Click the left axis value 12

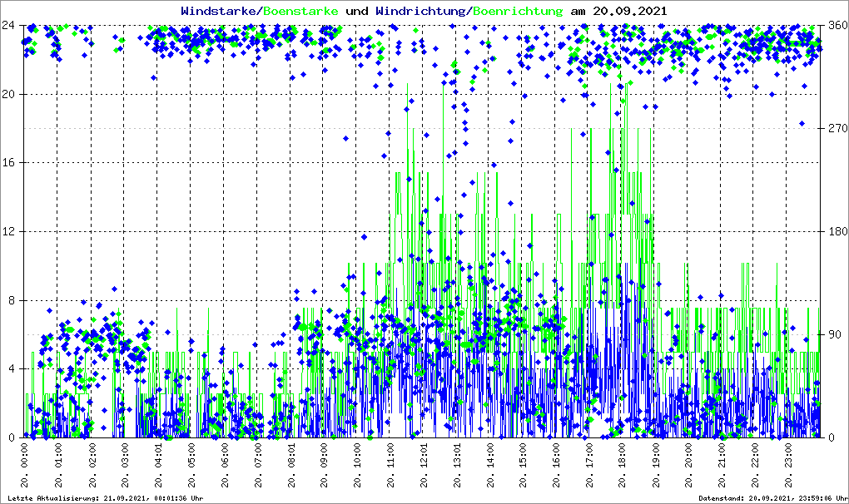pyautogui.click(x=8, y=231)
